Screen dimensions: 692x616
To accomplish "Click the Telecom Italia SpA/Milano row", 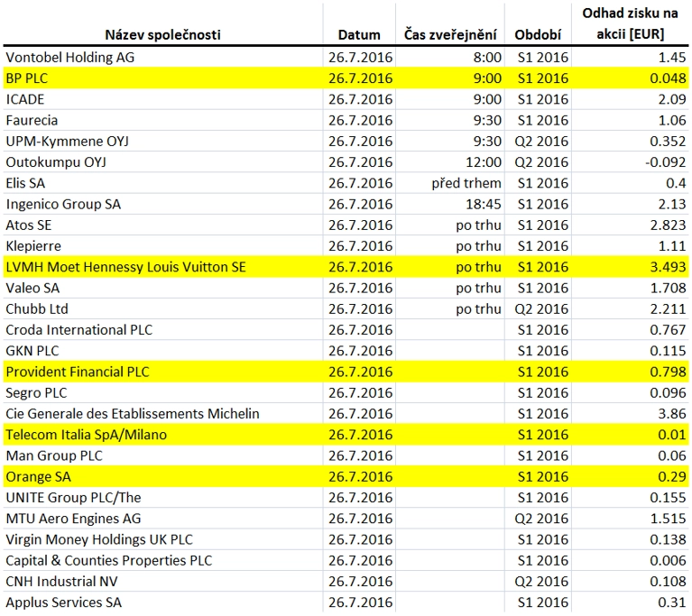I will coord(346,435).
